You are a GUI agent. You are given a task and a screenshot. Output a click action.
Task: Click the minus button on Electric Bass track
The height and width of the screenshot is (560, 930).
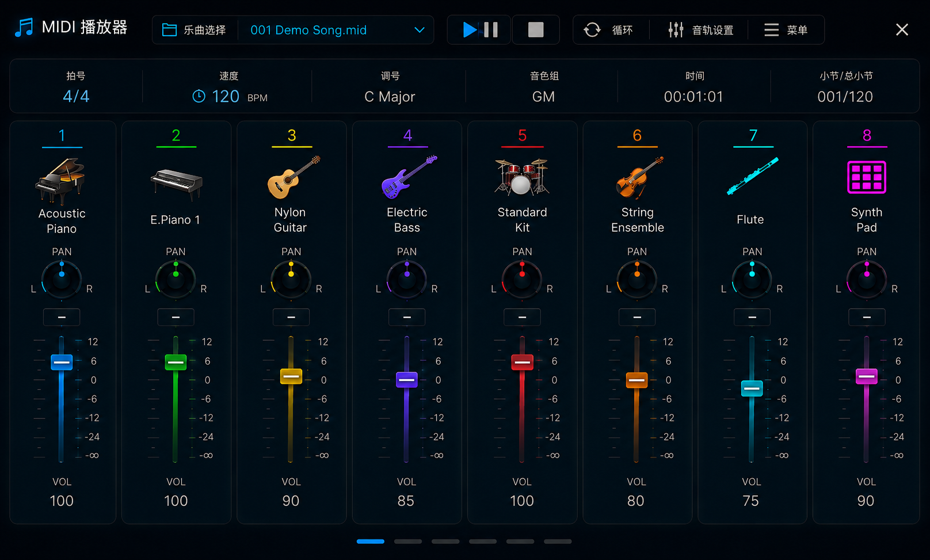pyautogui.click(x=407, y=317)
